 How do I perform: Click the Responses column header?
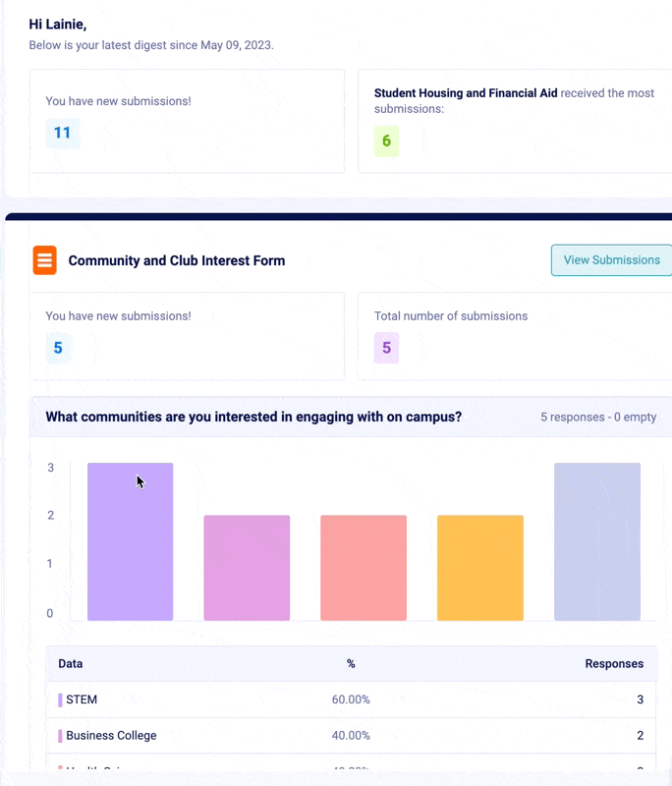coord(614,664)
